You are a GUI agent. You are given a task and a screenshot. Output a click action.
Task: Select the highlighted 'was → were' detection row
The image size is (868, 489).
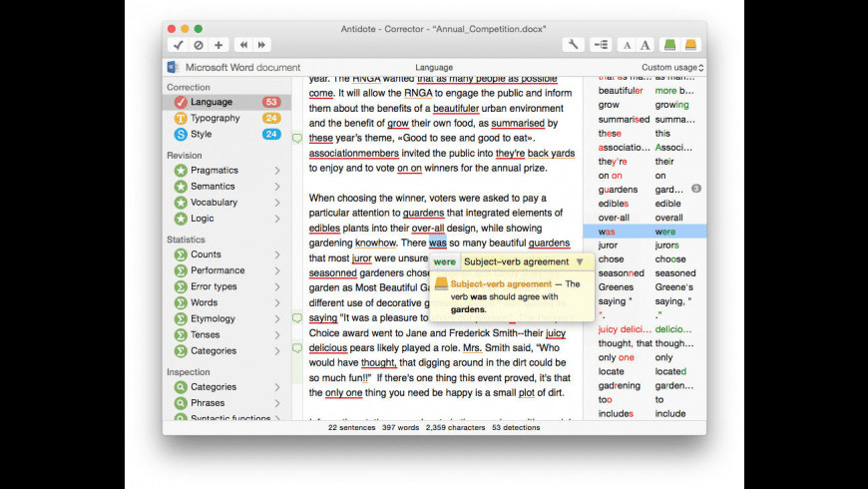pyautogui.click(x=645, y=232)
